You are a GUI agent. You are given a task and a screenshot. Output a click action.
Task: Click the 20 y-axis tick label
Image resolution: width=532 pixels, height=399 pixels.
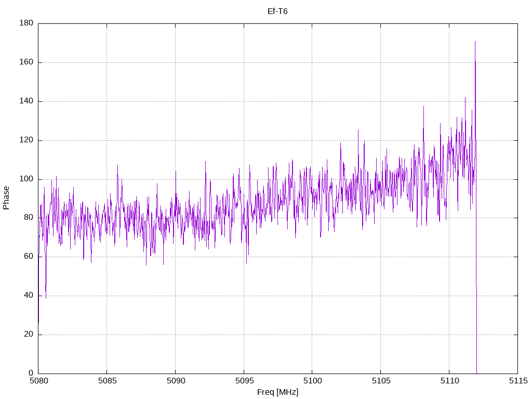click(x=29, y=335)
